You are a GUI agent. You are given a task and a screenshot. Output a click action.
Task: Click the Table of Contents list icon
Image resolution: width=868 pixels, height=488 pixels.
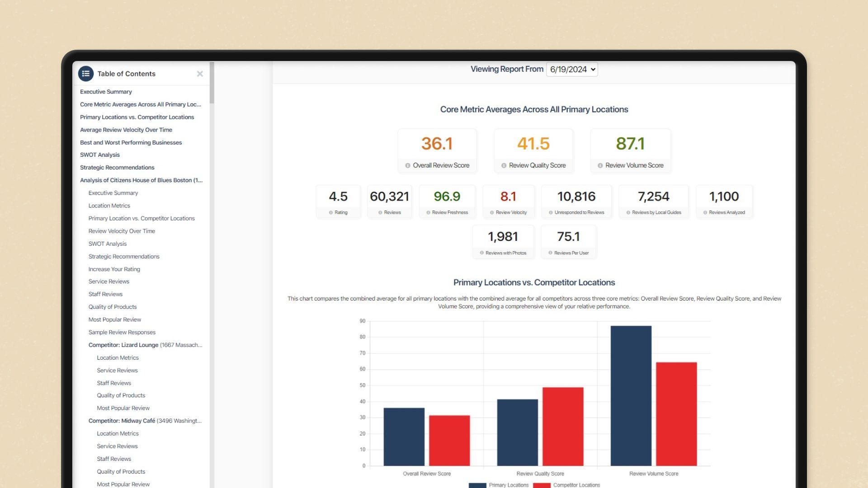(85, 74)
